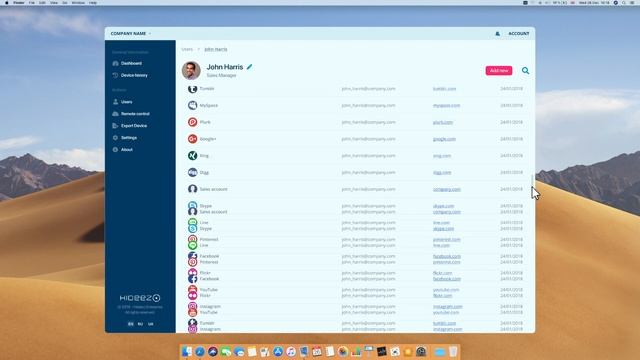Open the About page in the sidebar

click(123, 149)
